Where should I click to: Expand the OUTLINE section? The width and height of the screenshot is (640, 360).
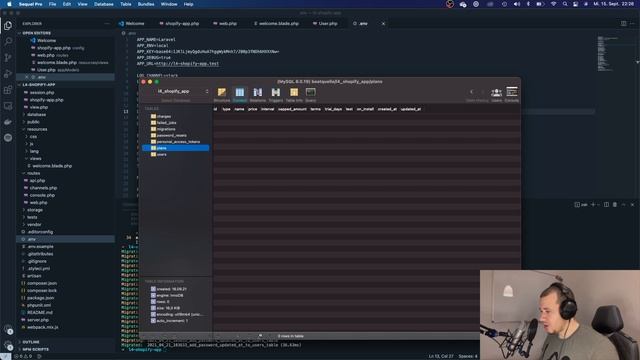31,342
